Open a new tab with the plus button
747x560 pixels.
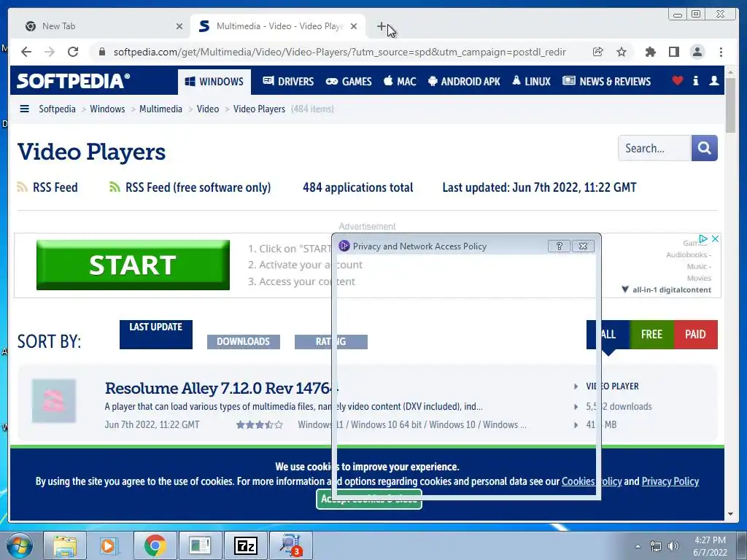pos(381,26)
